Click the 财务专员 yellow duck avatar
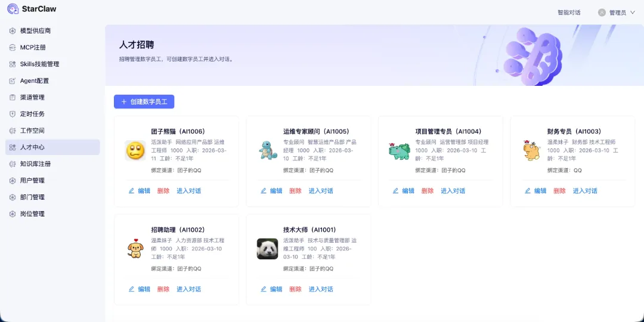This screenshot has width=644, height=322. click(x=531, y=150)
